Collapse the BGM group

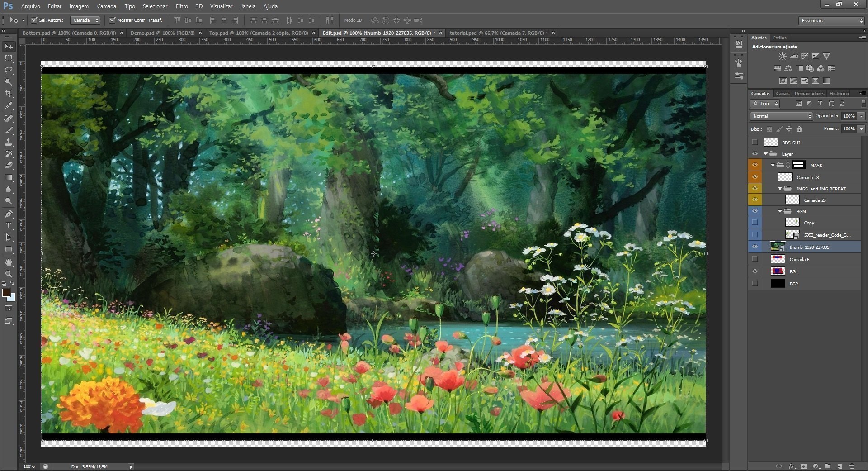point(780,212)
